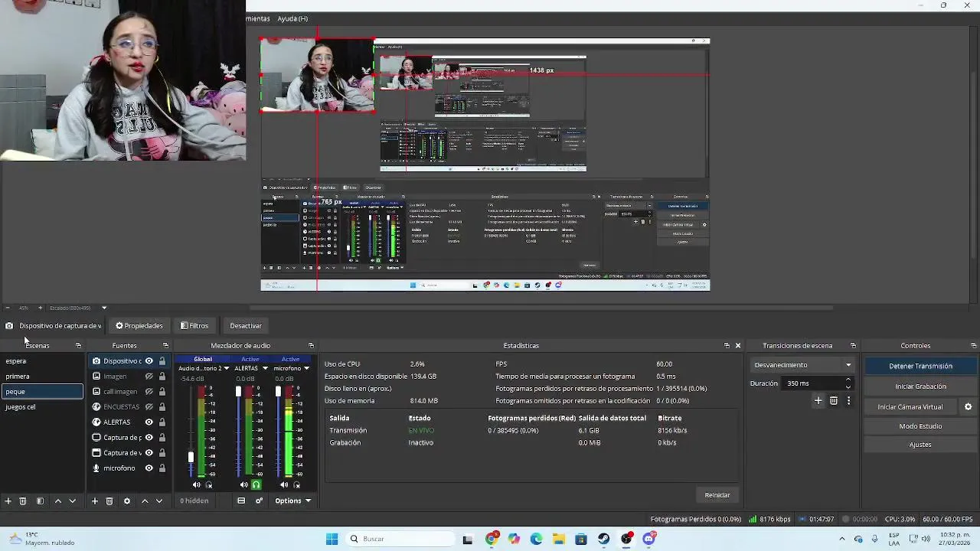This screenshot has height=551, width=980.
Task: Mute the ALERTAS channel speaker icon
Action: [243, 484]
